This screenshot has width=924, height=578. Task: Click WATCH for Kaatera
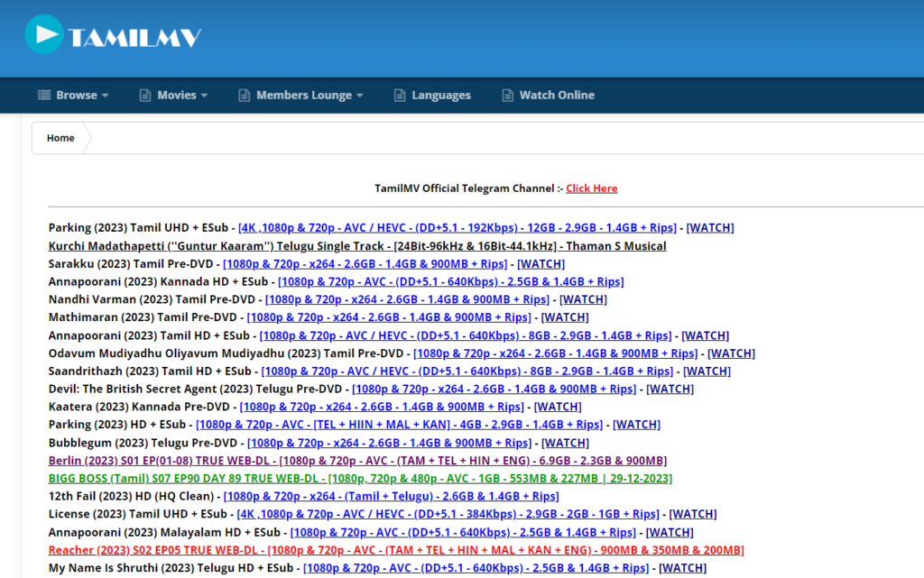click(558, 406)
